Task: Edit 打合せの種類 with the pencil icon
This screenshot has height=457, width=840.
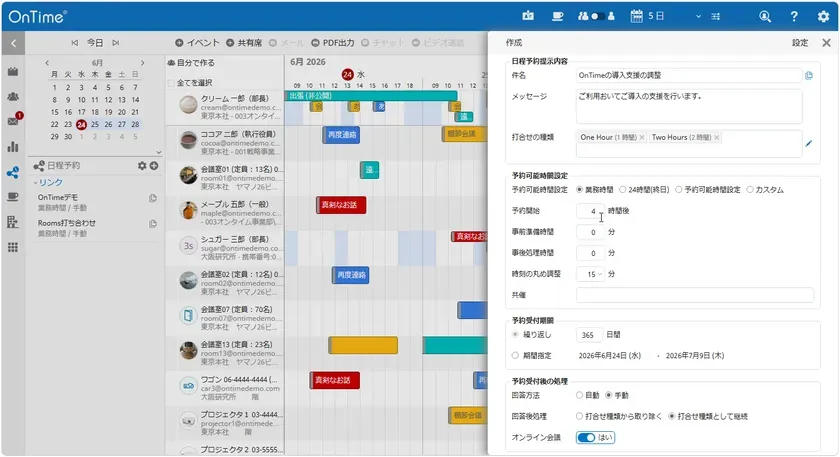Action: tap(809, 143)
